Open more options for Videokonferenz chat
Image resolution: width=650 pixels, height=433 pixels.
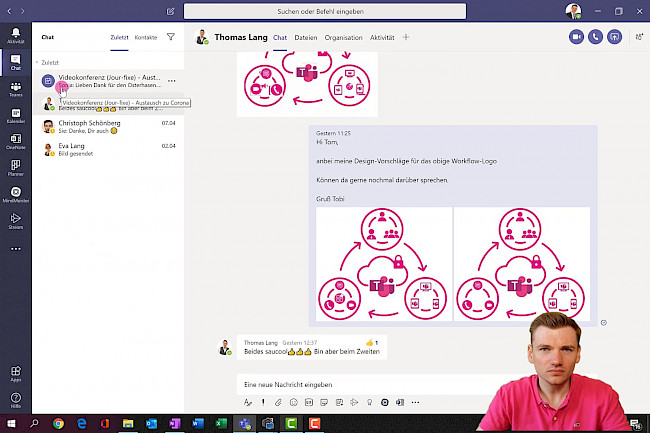click(x=172, y=81)
